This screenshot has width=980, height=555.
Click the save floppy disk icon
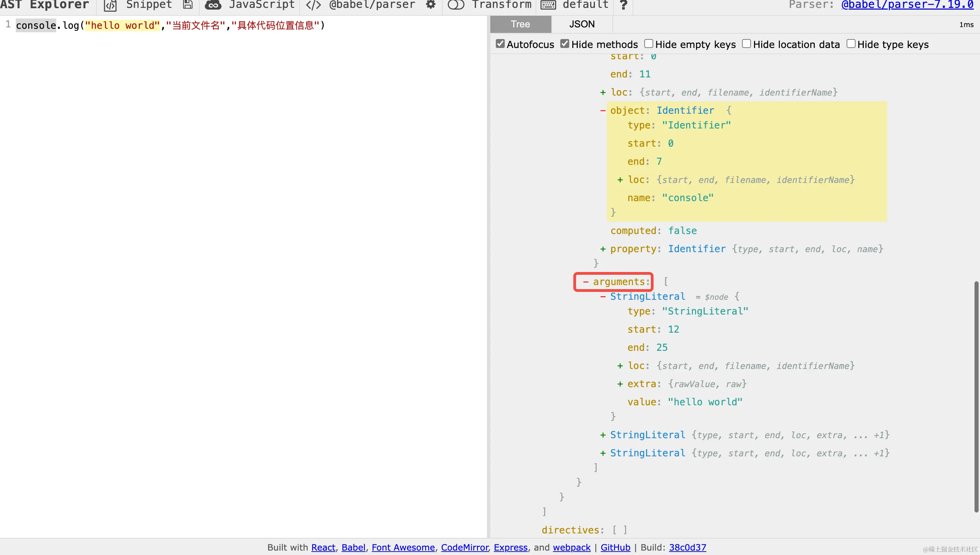pyautogui.click(x=188, y=4)
